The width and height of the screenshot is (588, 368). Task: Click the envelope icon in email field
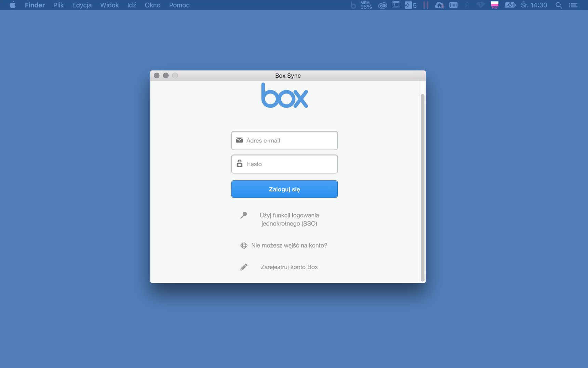[x=239, y=140]
